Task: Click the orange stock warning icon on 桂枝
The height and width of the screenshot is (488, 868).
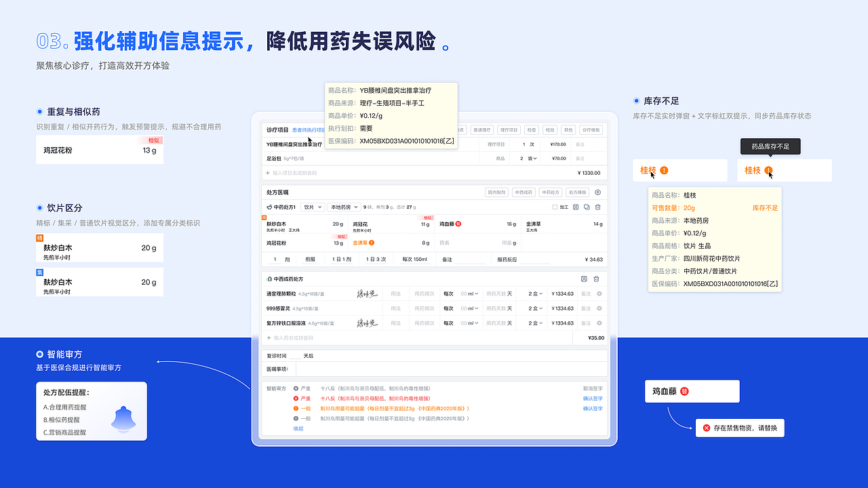Action: (767, 171)
